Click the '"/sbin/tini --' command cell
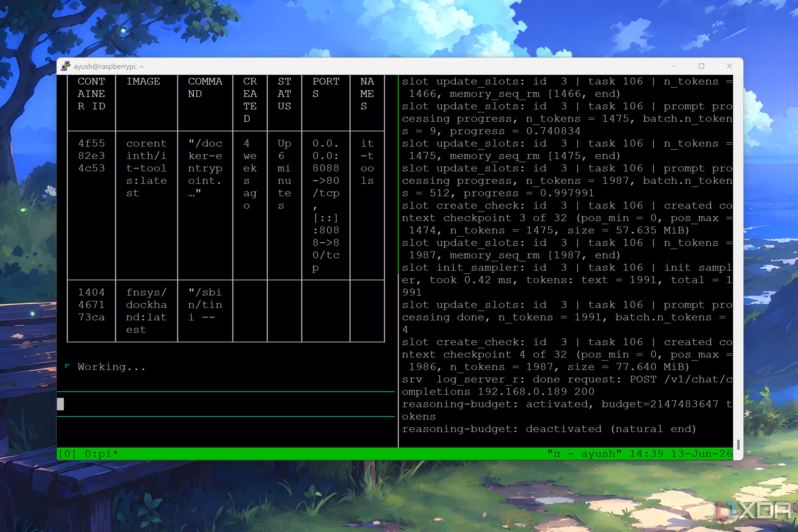 (205, 305)
